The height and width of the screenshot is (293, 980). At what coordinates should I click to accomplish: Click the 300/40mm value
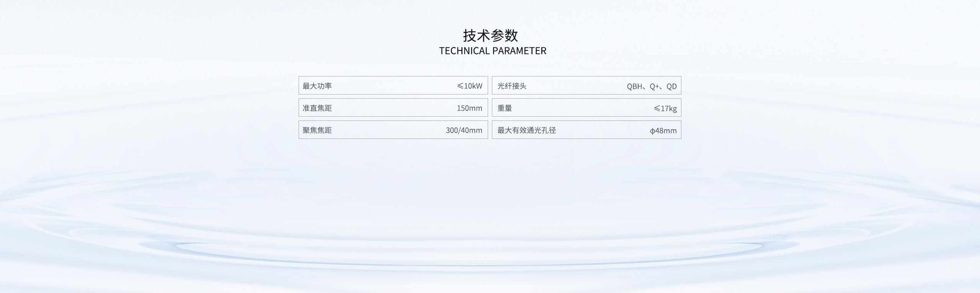(x=464, y=130)
